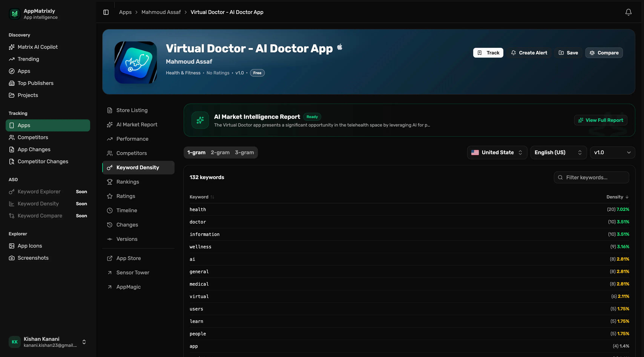Select Apps under Tracking
This screenshot has width=644, height=357.
[48, 125]
